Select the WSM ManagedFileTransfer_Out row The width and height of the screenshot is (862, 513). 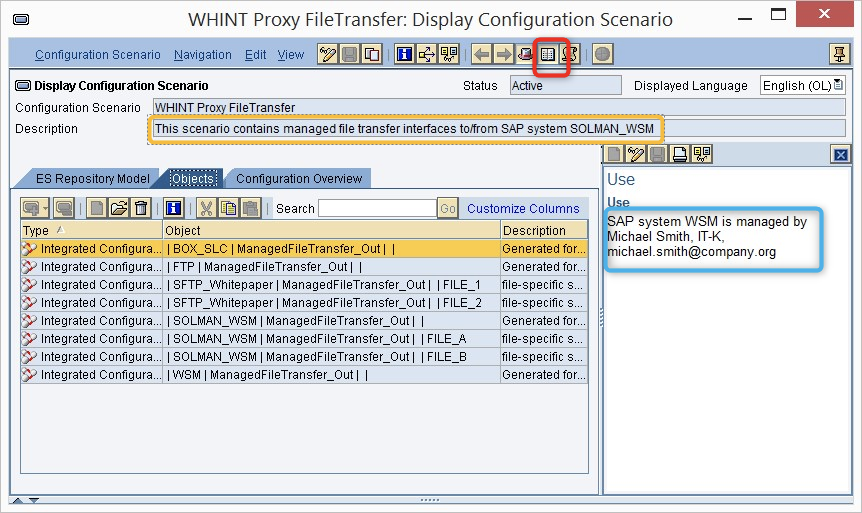click(x=305, y=374)
